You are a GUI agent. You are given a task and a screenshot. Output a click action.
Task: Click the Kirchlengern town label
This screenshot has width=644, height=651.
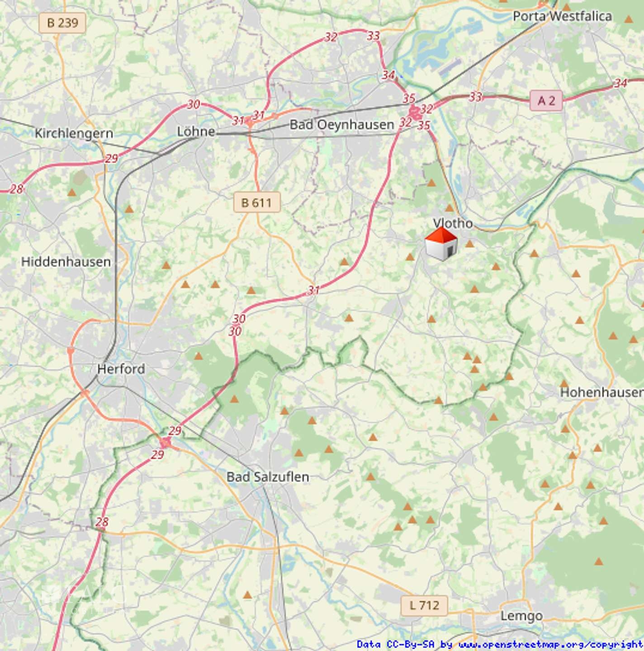click(74, 133)
